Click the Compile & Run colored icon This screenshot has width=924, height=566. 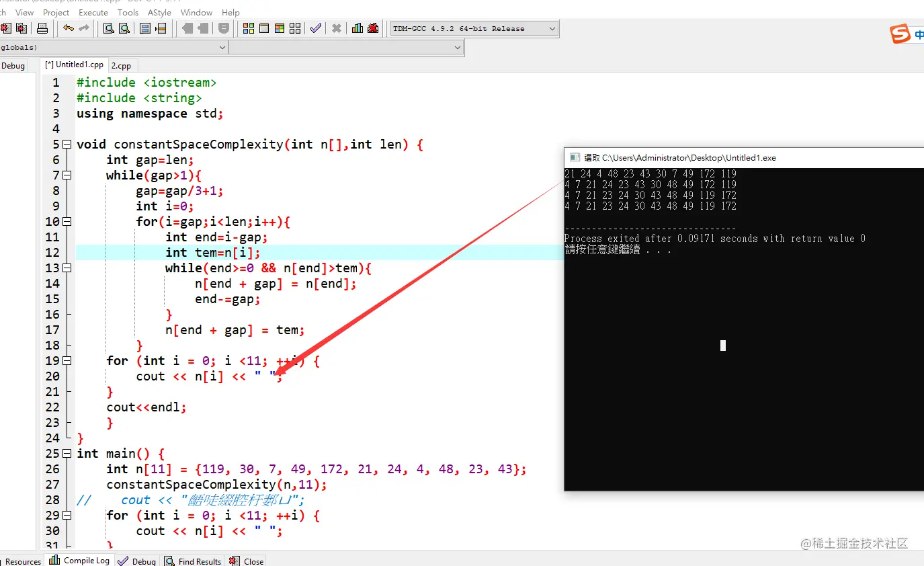click(280, 28)
